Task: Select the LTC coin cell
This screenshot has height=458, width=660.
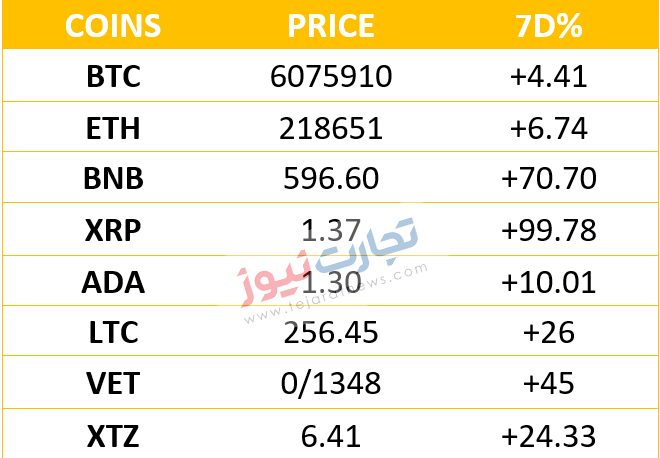Action: click(113, 333)
